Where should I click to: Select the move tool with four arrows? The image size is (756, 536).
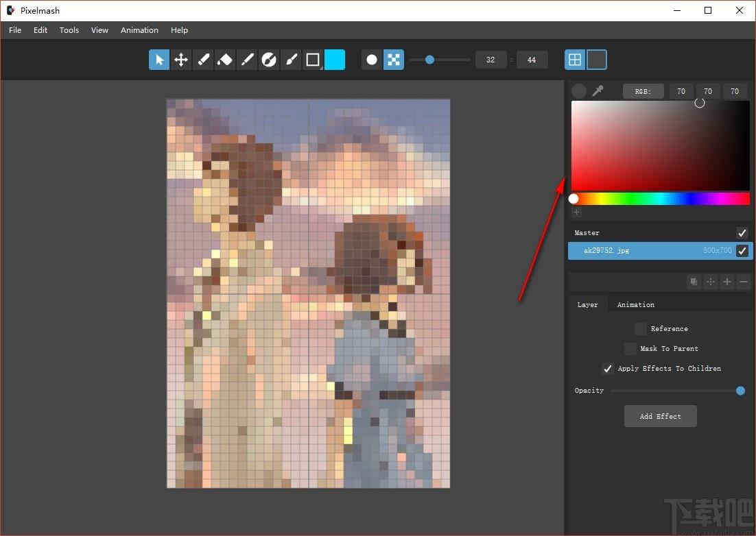181,60
